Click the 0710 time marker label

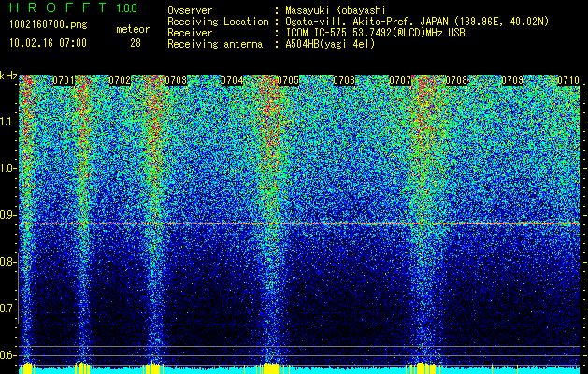coord(568,80)
